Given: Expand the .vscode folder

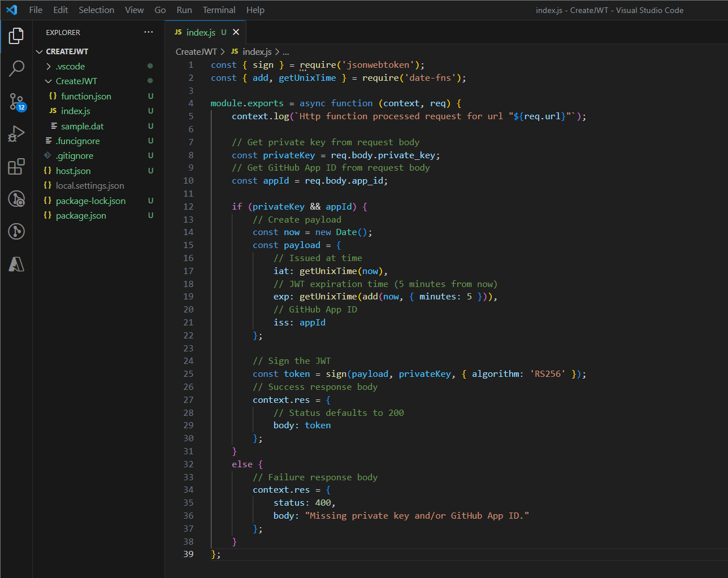Looking at the screenshot, I should 49,66.
